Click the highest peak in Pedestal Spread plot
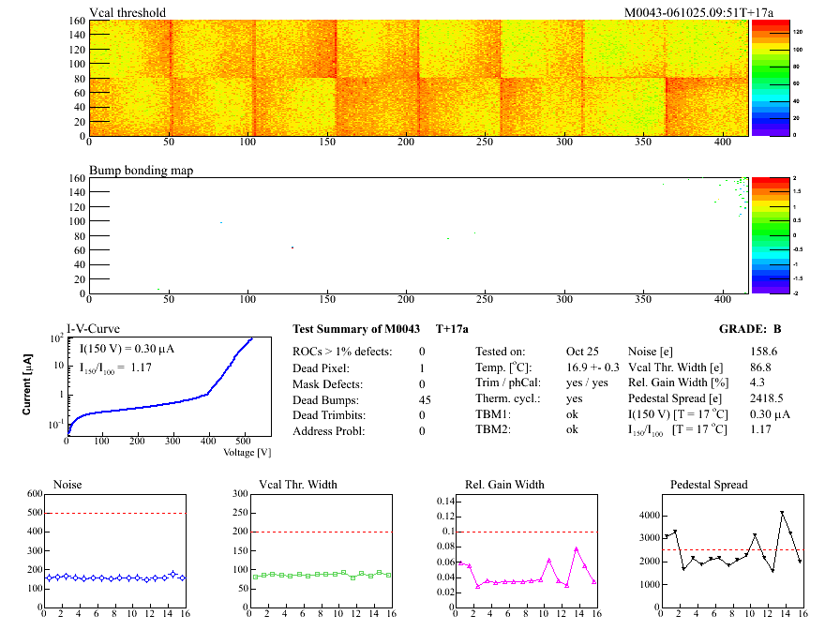840x630 pixels. (782, 513)
